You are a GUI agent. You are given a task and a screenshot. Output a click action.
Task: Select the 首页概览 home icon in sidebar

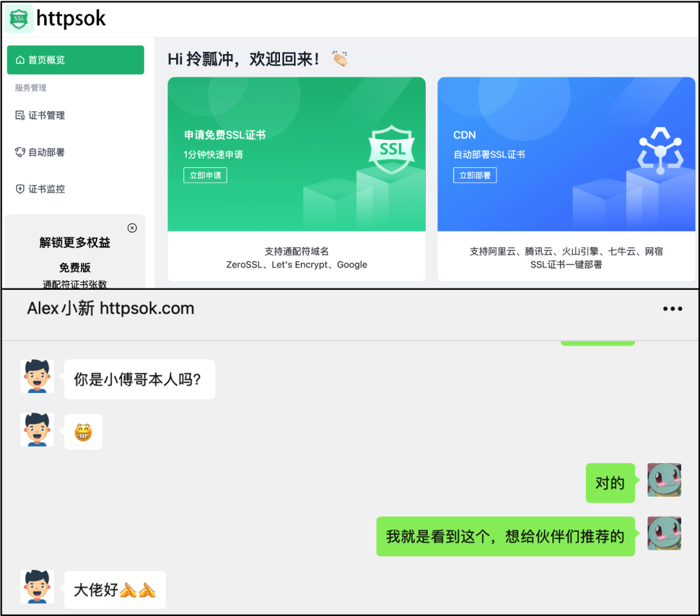pyautogui.click(x=19, y=60)
